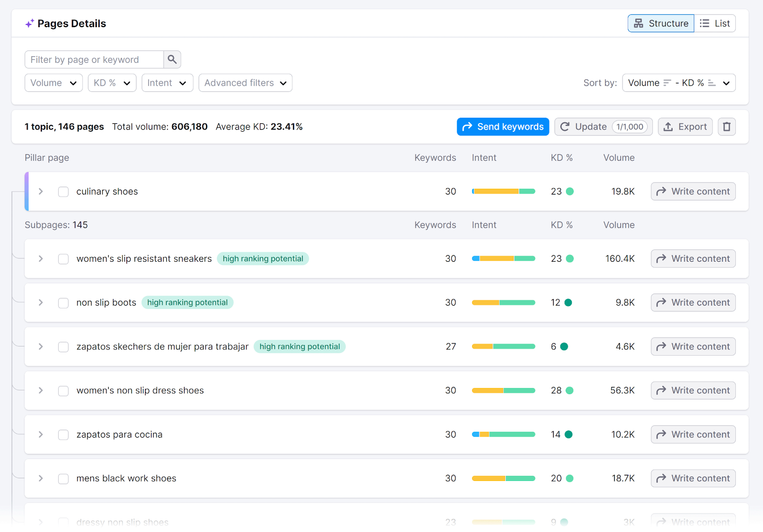Open the Intent filter dropdown

(167, 82)
